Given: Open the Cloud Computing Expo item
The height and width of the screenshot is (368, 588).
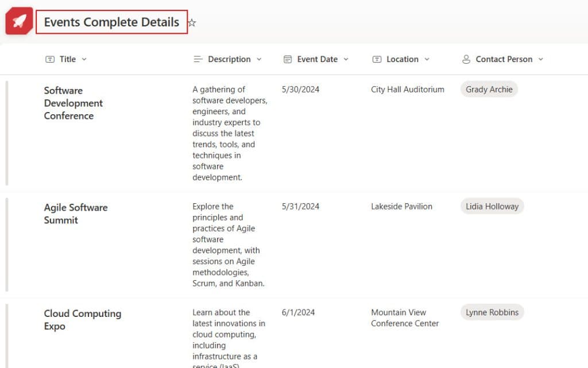Looking at the screenshot, I should [82, 320].
